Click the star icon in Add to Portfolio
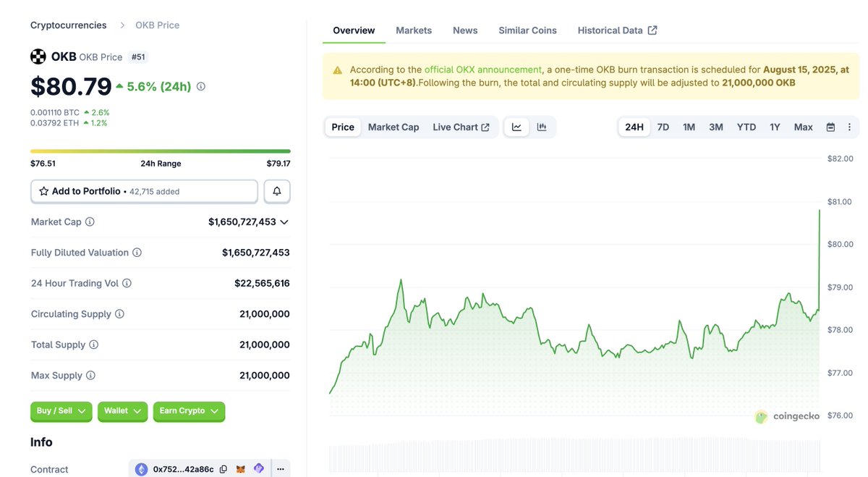The image size is (868, 477). click(x=44, y=191)
